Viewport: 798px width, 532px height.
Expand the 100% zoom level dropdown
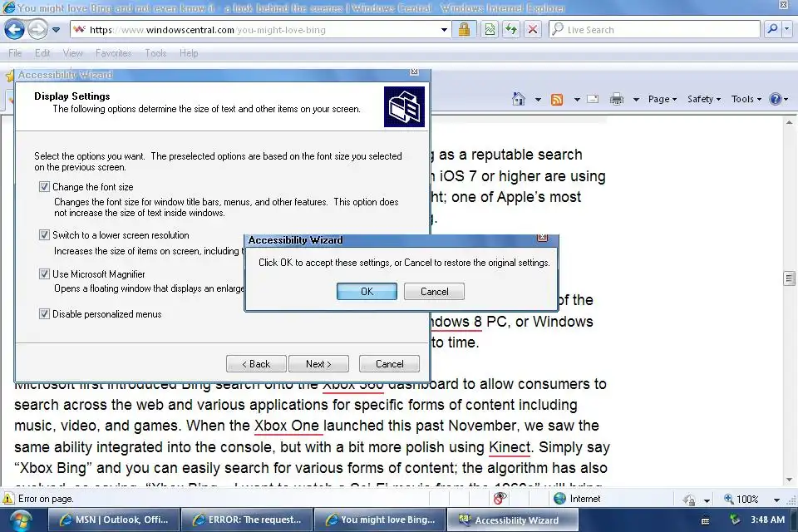click(776, 500)
